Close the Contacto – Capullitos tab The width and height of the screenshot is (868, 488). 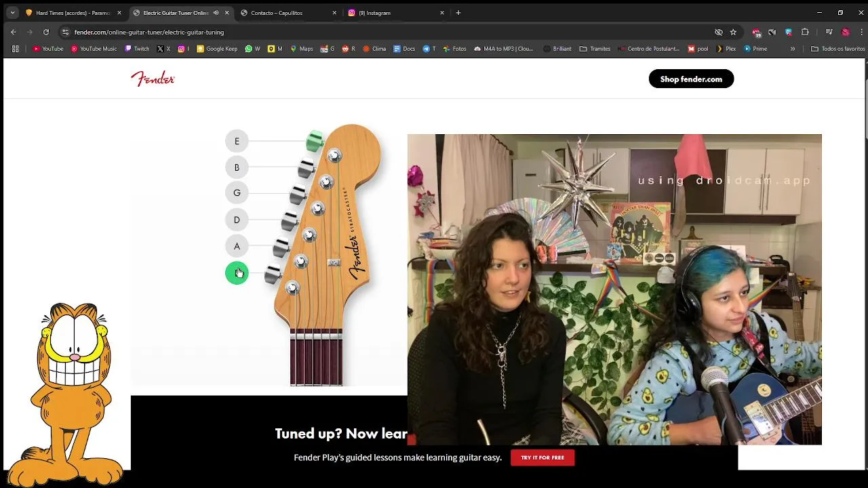point(334,13)
